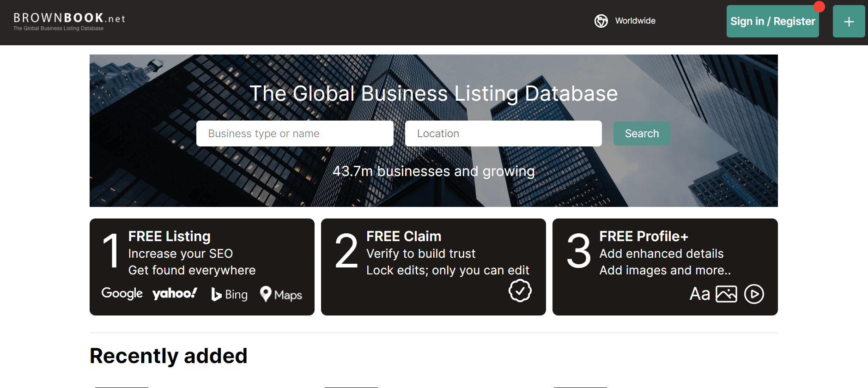
Task: Click the plus add-business button
Action: tap(849, 21)
